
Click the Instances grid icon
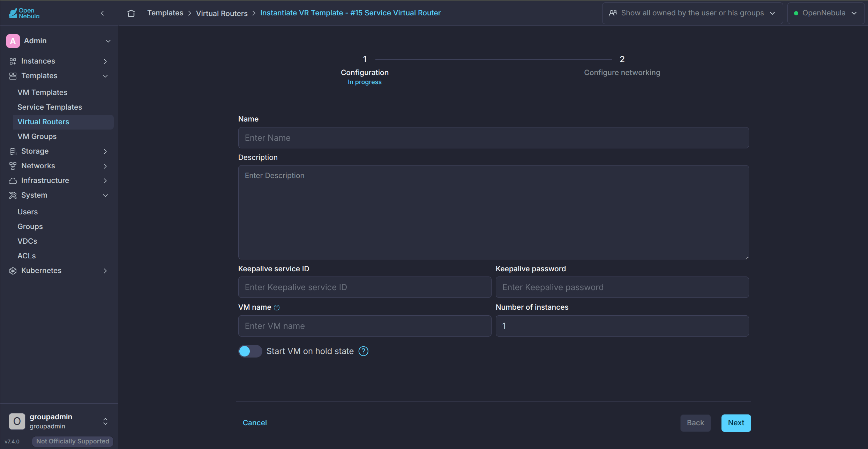click(x=13, y=61)
